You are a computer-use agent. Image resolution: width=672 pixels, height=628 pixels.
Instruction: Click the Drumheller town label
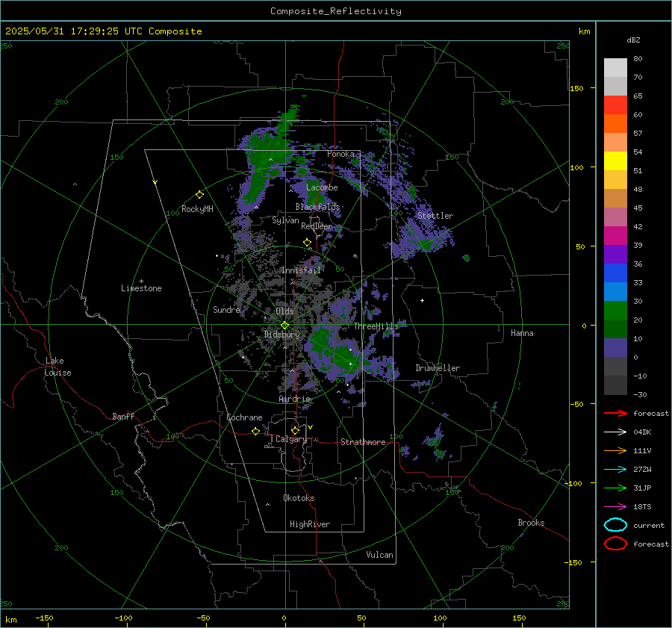click(x=438, y=368)
